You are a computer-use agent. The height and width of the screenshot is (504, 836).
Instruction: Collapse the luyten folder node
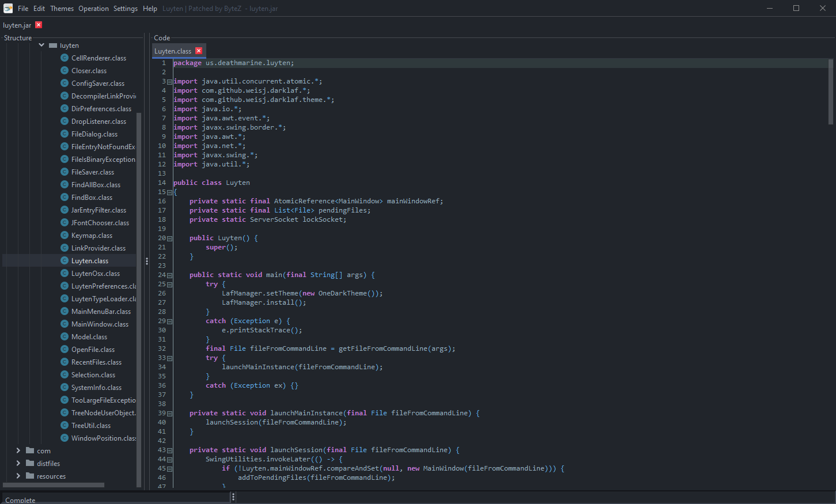[x=41, y=45]
